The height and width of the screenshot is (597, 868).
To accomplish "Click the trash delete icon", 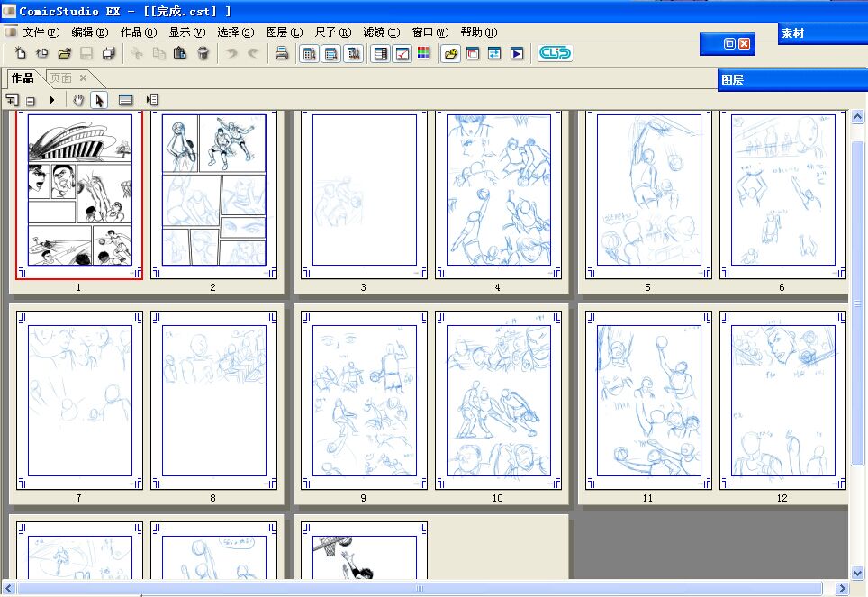I will (x=203, y=53).
